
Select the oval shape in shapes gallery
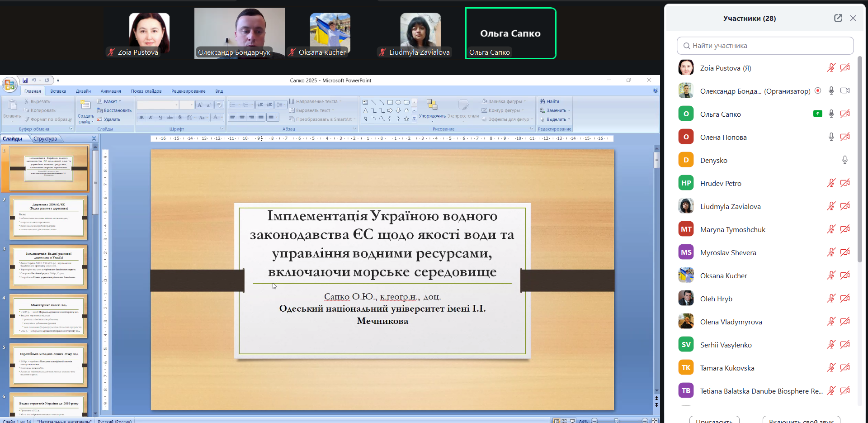click(x=398, y=102)
